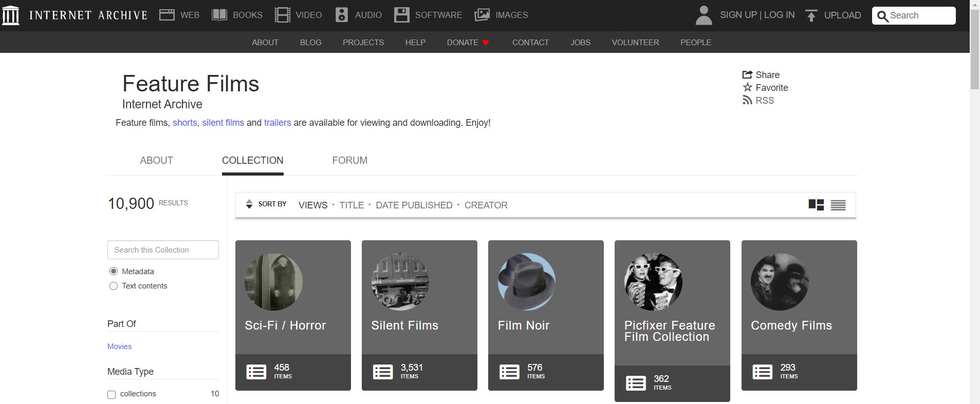The height and width of the screenshot is (404, 980).
Task: Click the red heart next to Donate
Action: tap(485, 43)
